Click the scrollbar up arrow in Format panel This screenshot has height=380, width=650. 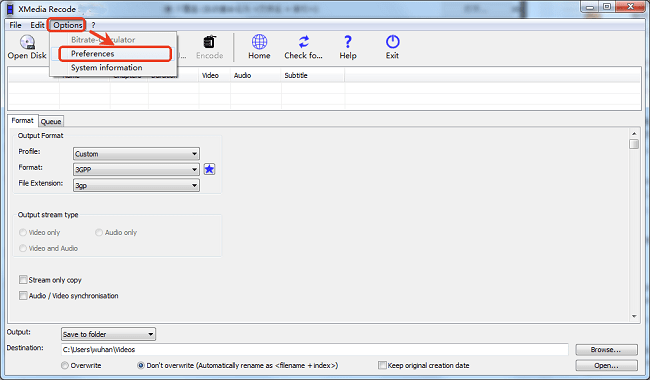[634, 133]
